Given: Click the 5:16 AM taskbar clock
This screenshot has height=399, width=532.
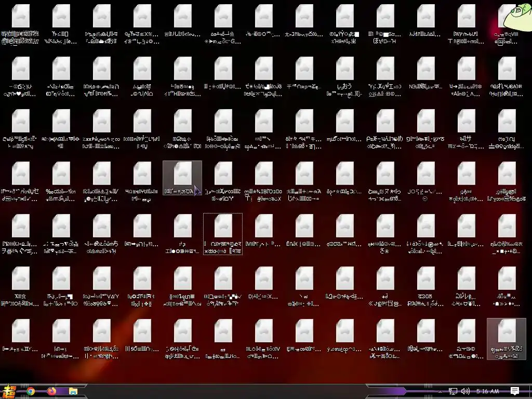Looking at the screenshot, I should tap(487, 392).
